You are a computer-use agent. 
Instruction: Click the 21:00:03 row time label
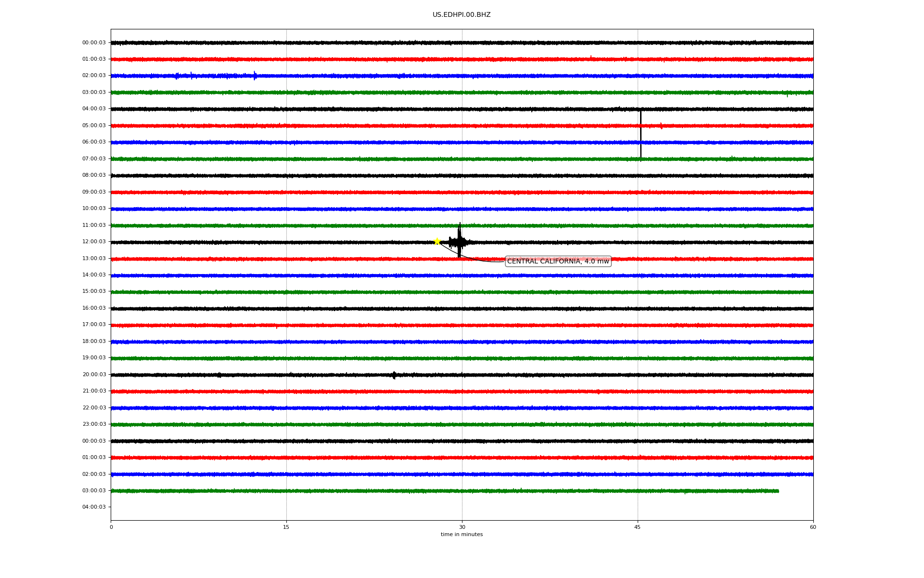(x=94, y=391)
